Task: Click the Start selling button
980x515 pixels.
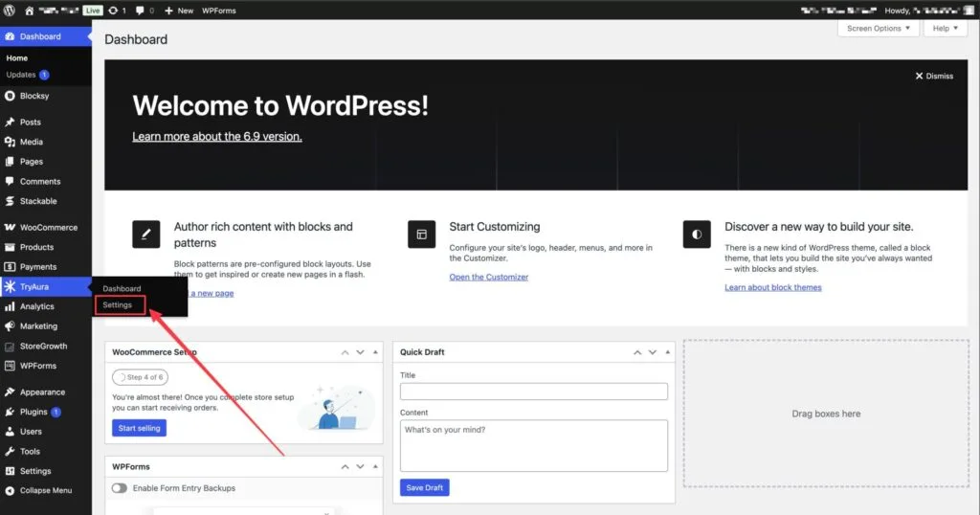Action: pos(140,428)
